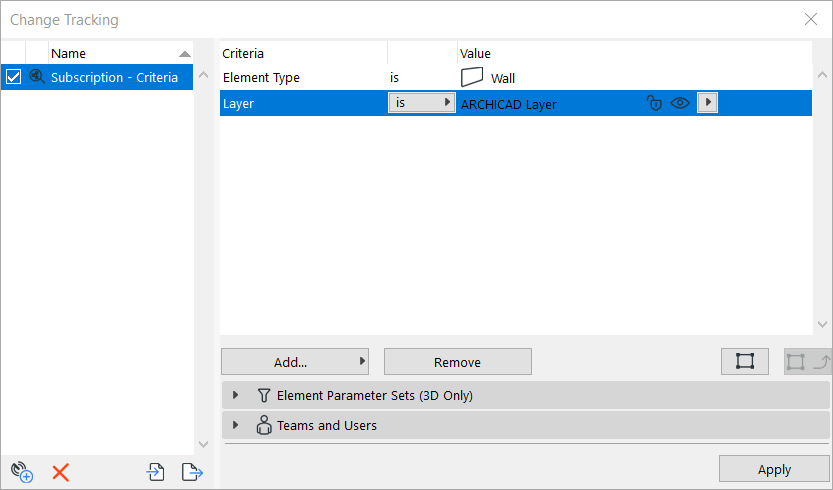Uncheck the Subscription - Criteria checkbox
The height and width of the screenshot is (490, 833).
point(14,77)
